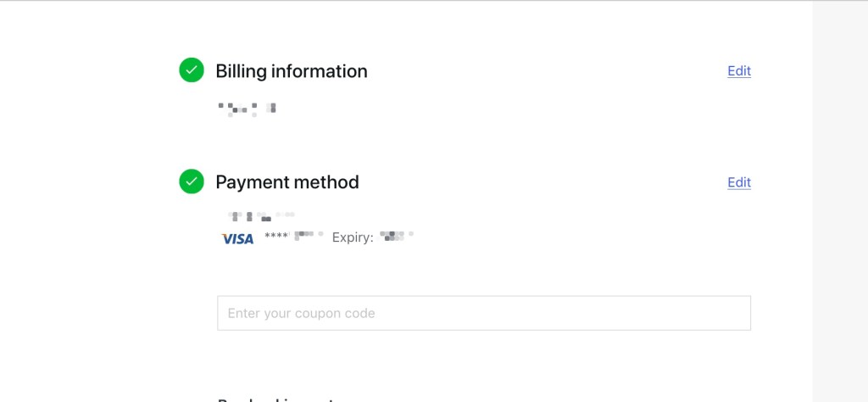Click the blurred card digits after asterisks

pos(309,237)
